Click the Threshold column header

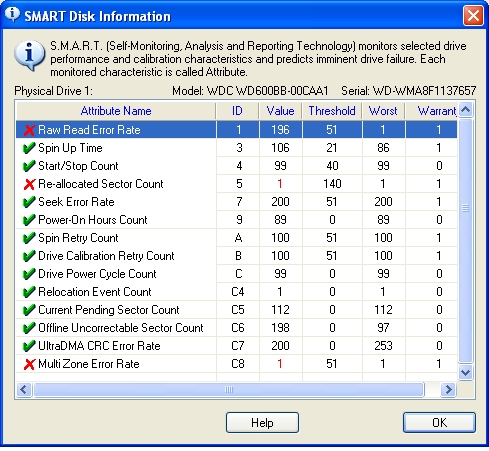tap(332, 111)
